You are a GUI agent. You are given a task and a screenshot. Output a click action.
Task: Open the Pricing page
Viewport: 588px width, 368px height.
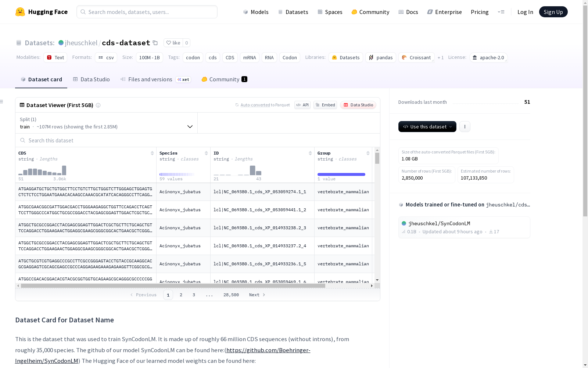click(480, 12)
